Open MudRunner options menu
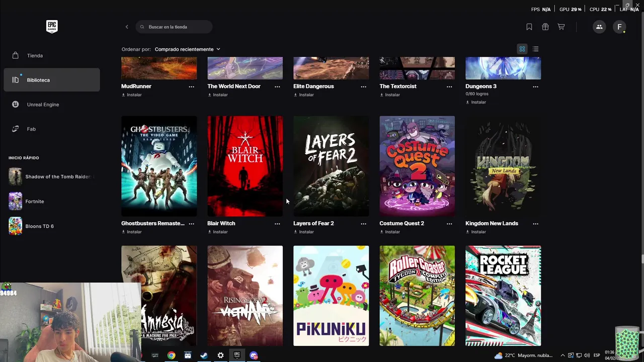The width and height of the screenshot is (644, 362). pos(191,86)
